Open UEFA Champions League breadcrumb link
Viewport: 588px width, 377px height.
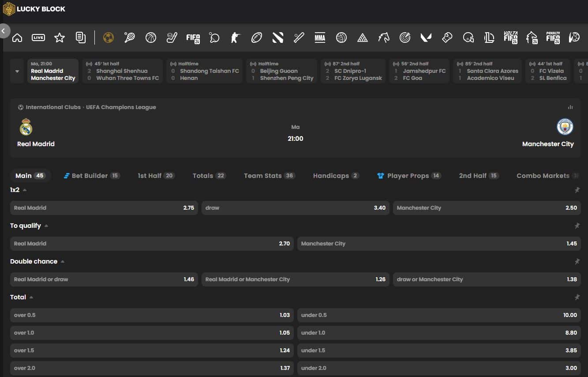[x=121, y=107]
